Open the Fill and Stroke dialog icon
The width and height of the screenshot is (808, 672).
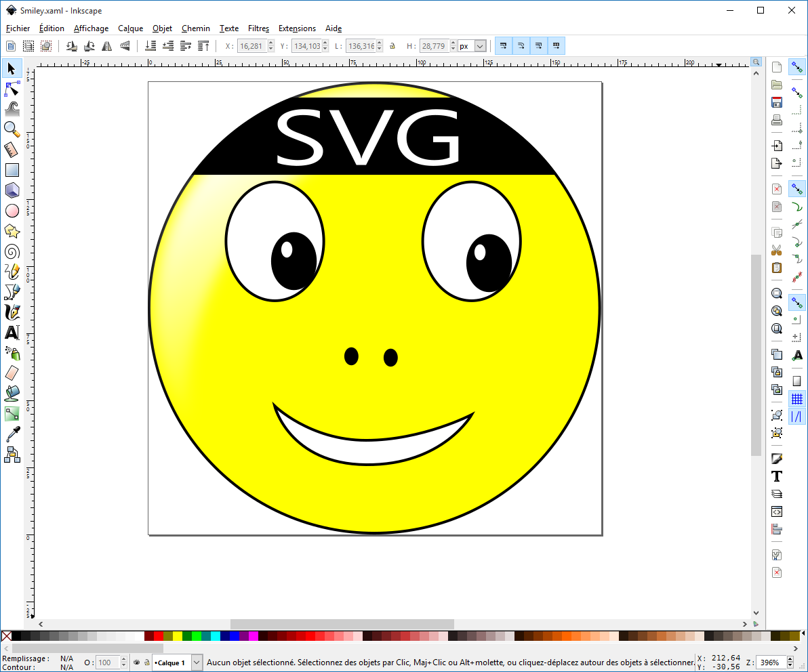tap(777, 459)
